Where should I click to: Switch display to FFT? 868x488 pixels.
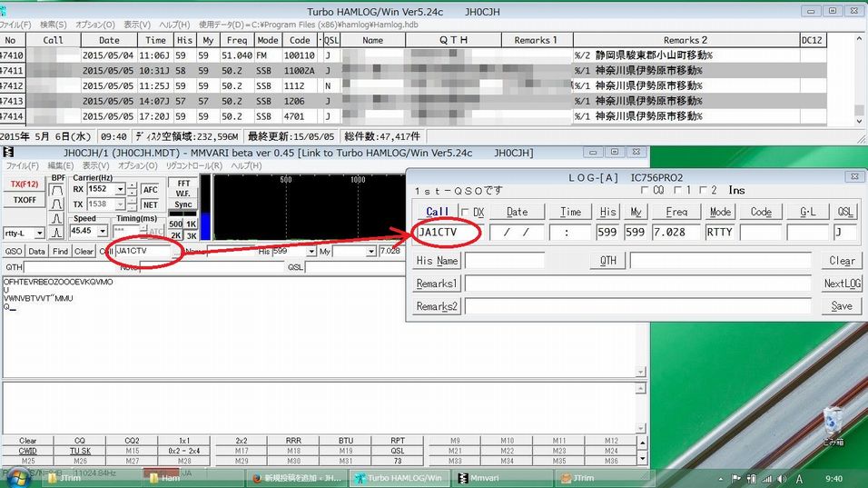[183, 184]
